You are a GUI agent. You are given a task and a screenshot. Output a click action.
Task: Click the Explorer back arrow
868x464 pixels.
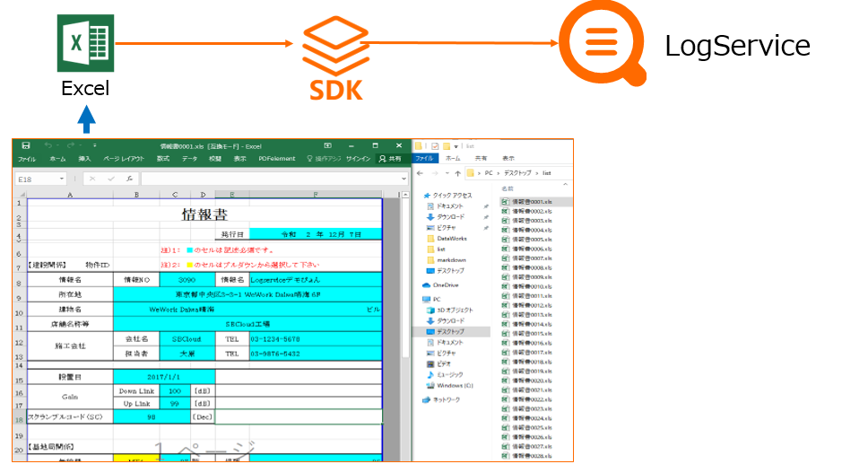pos(421,173)
